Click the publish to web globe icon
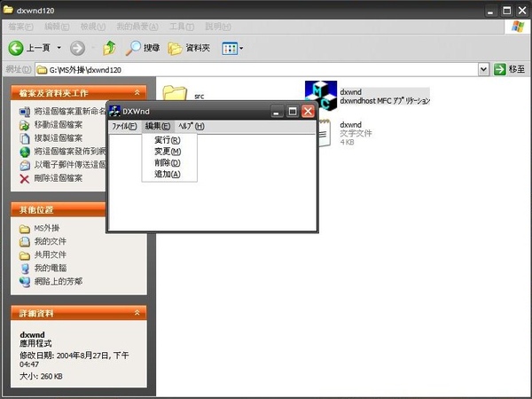The width and height of the screenshot is (532, 399). pos(25,152)
